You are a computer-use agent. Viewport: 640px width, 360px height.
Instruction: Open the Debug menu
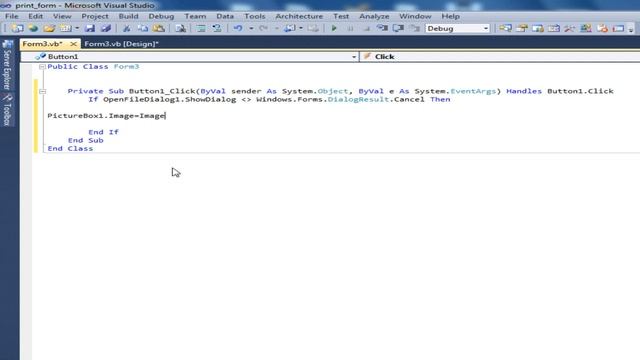pos(161,16)
